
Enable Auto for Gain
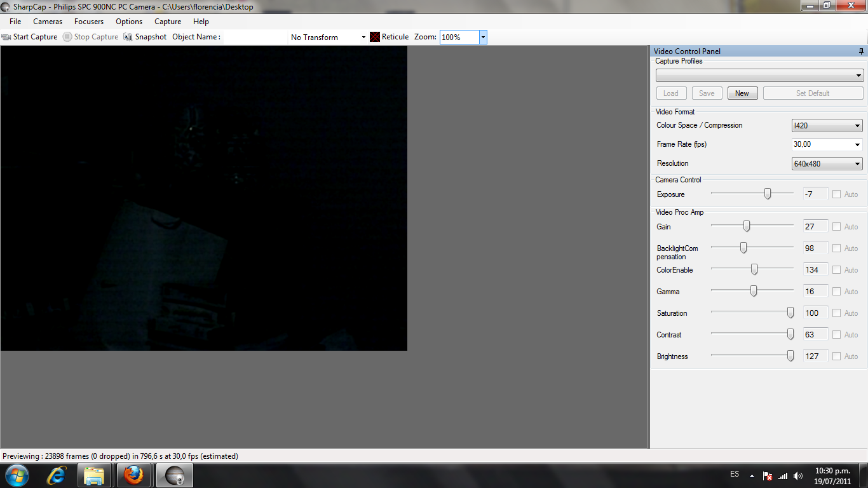pos(837,227)
